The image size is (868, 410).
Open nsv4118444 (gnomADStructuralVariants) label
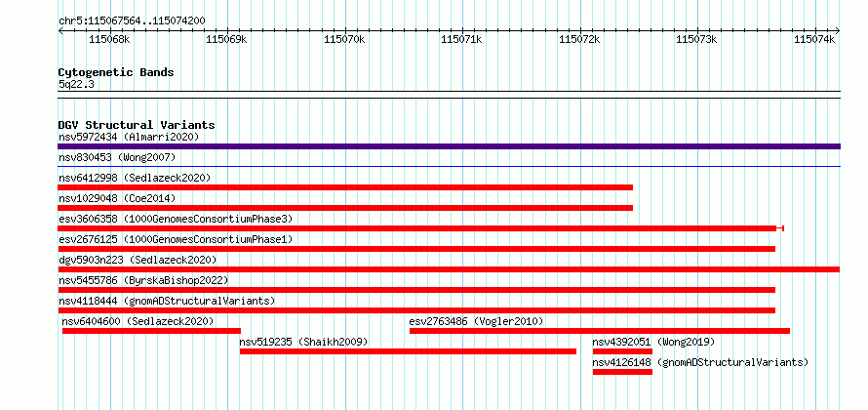pyautogui.click(x=167, y=301)
